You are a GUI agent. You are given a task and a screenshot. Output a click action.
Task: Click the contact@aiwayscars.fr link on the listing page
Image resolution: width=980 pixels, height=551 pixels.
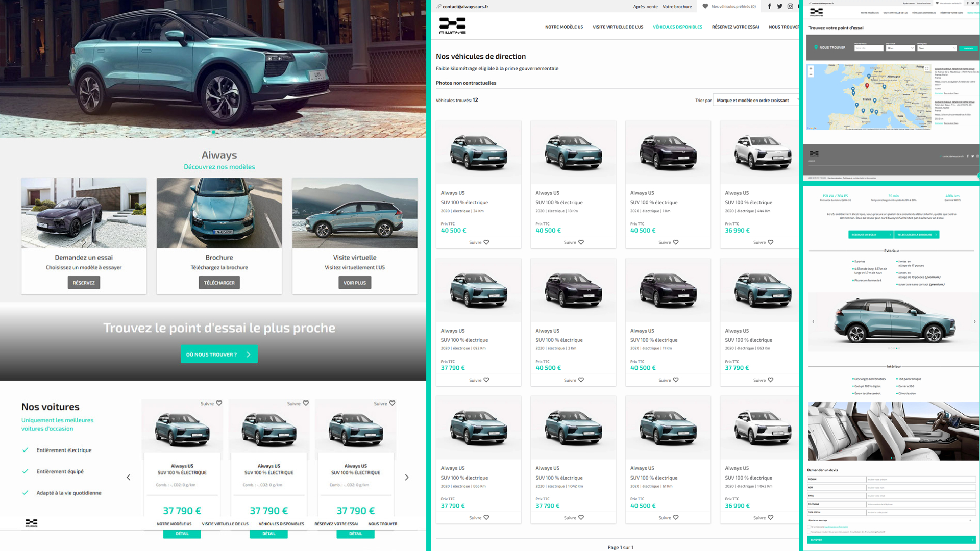coord(465,7)
